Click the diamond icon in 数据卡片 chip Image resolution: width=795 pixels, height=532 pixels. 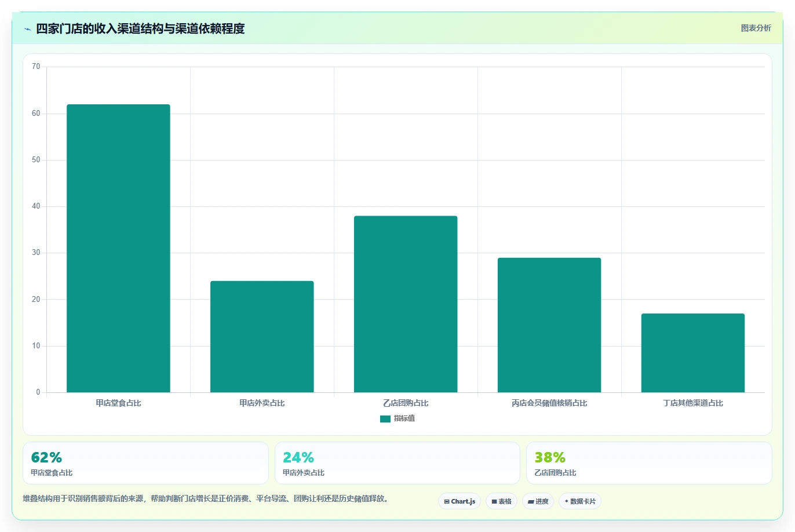point(567,501)
